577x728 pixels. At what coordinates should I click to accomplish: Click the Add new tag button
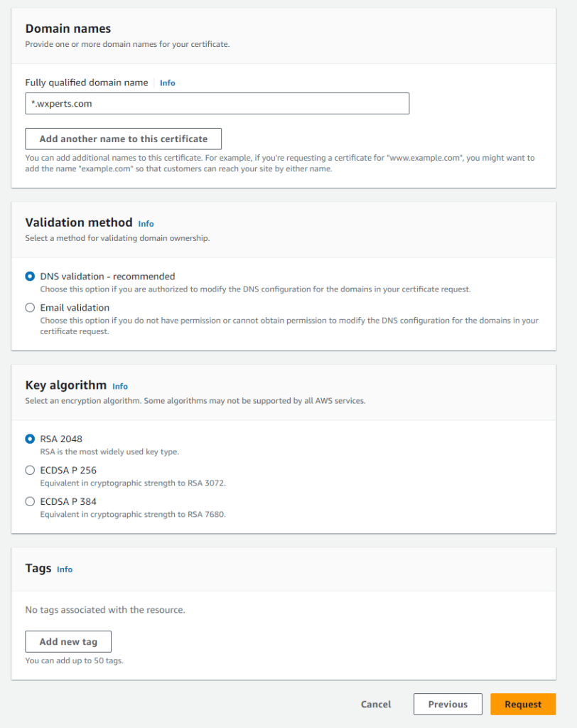tap(68, 641)
